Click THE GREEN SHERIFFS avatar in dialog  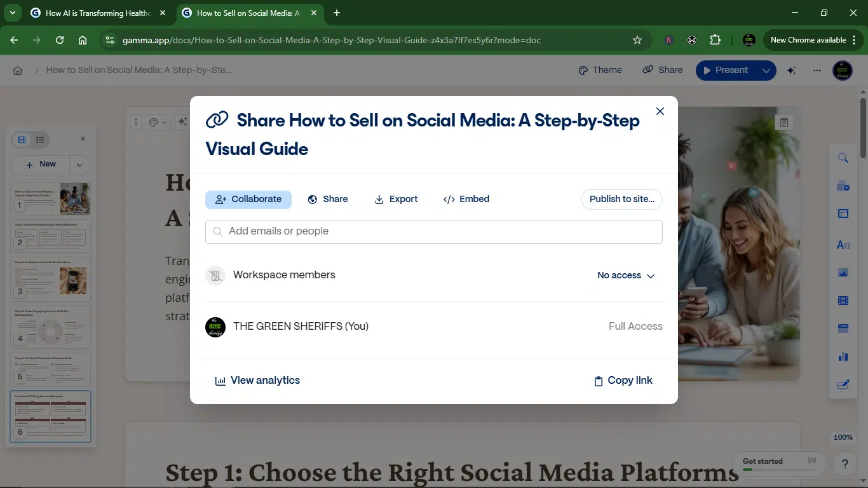pyautogui.click(x=215, y=327)
